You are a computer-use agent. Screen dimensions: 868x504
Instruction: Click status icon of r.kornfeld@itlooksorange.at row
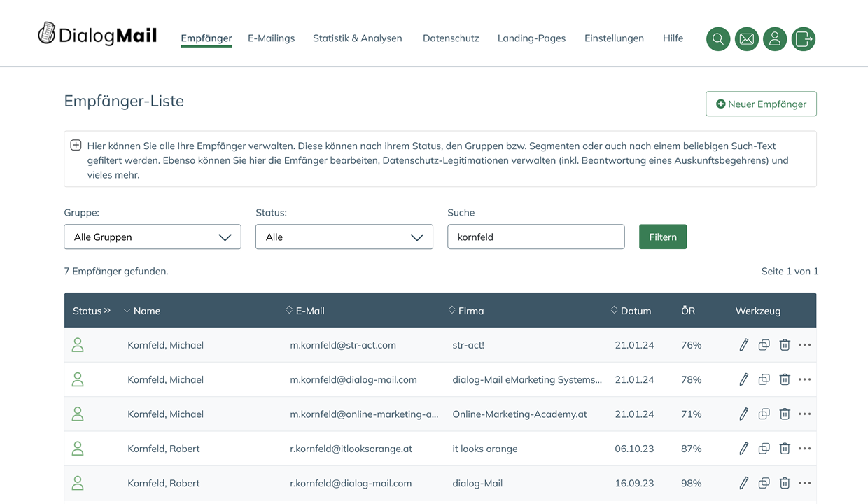click(78, 448)
